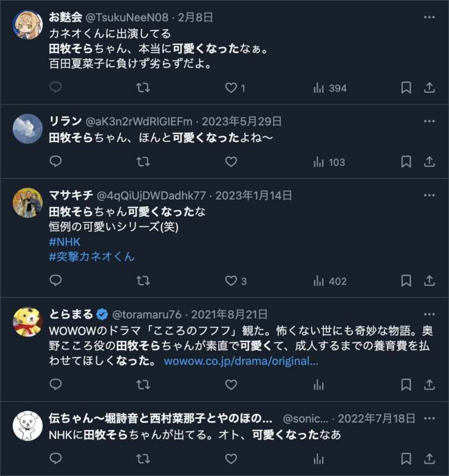View analytics showing 394 views

tap(329, 88)
